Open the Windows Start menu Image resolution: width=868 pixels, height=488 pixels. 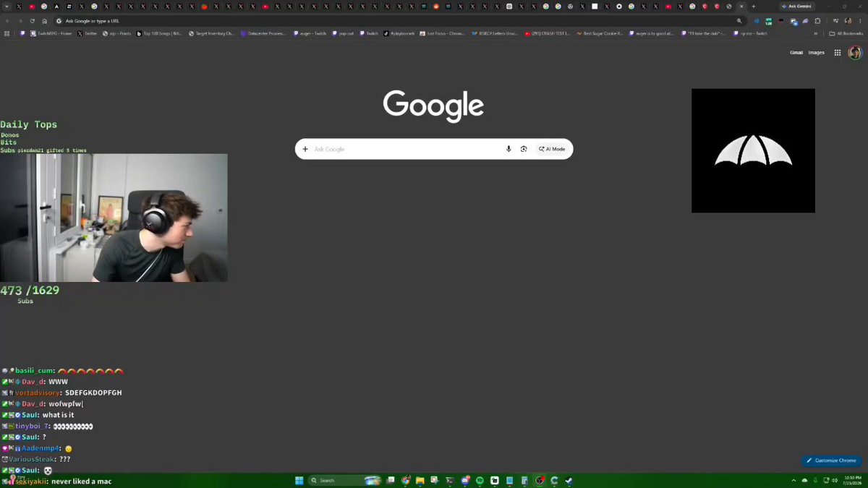pos(299,480)
